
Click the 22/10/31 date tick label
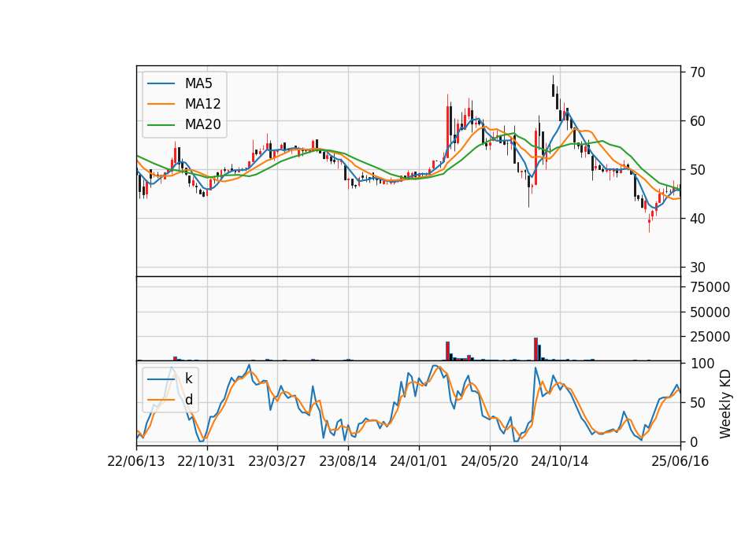tap(206, 461)
